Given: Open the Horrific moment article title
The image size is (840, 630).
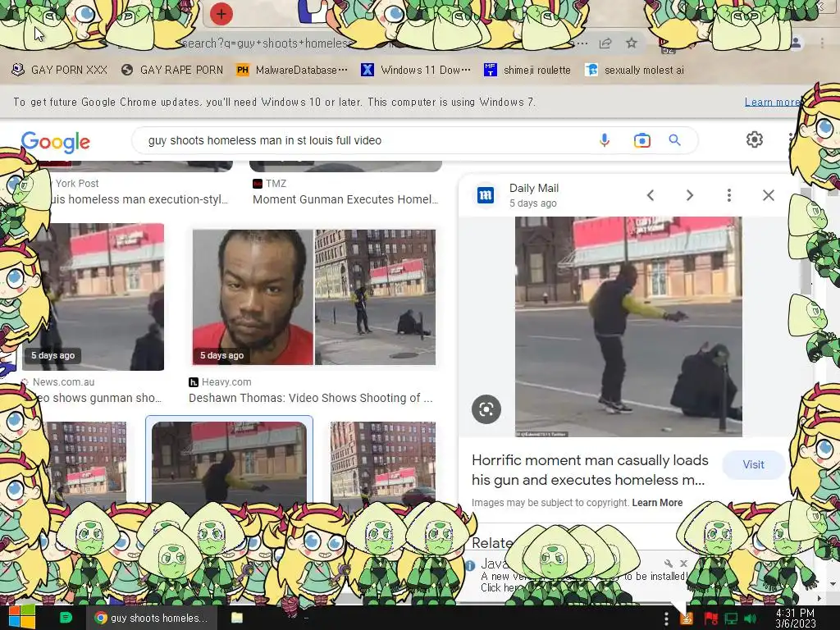Looking at the screenshot, I should tap(590, 470).
